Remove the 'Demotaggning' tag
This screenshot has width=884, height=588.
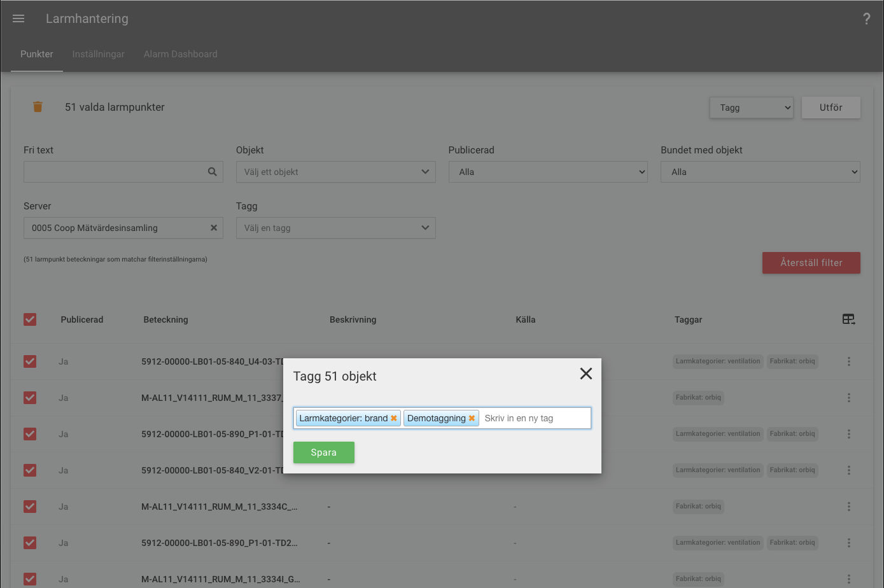[472, 418]
